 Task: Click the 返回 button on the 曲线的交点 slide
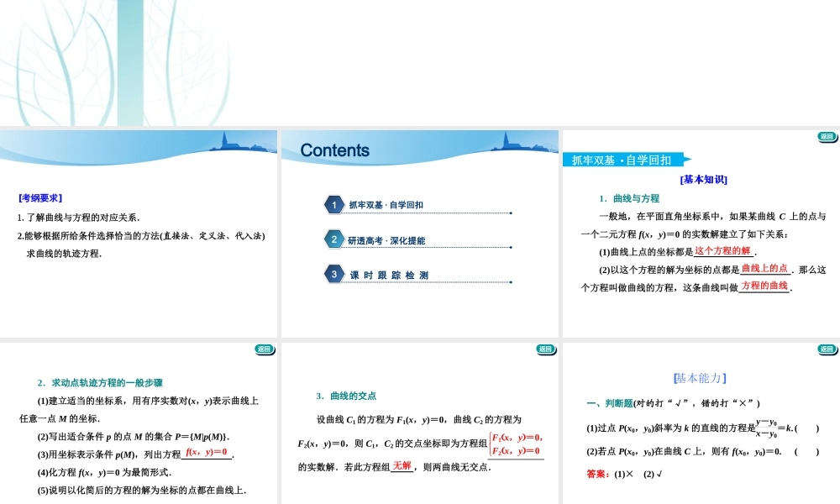546,349
